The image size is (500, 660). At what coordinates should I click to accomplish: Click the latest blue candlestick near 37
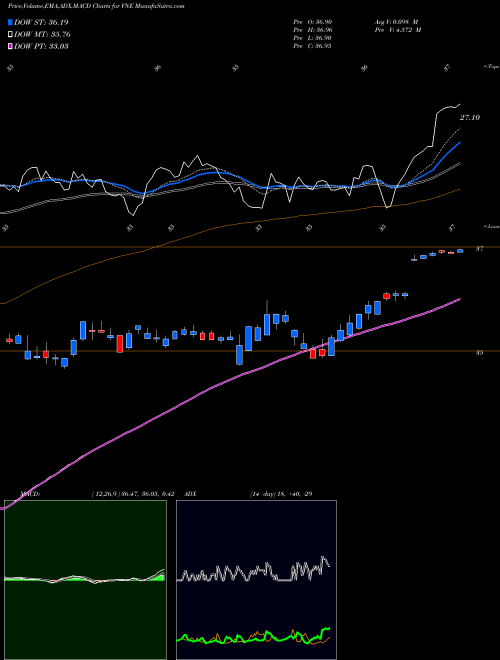(x=460, y=251)
